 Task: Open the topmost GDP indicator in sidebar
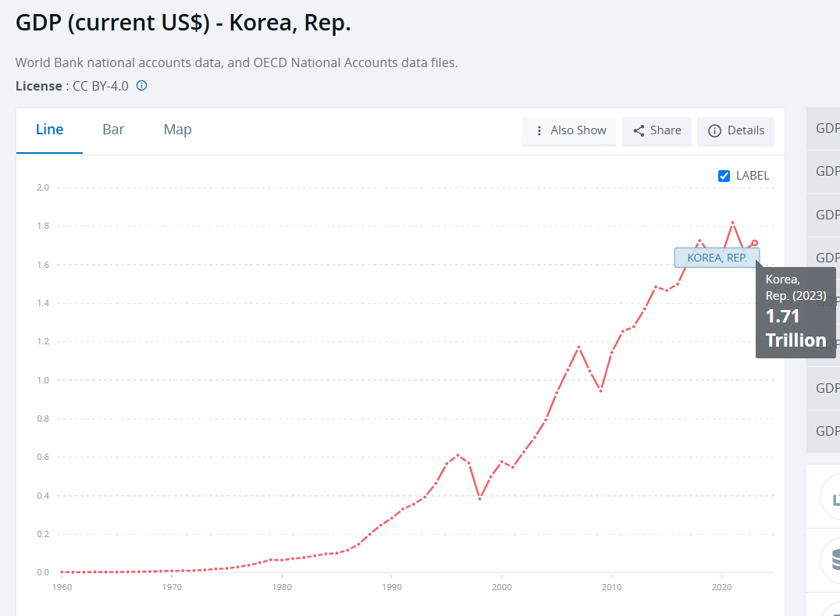click(827, 129)
